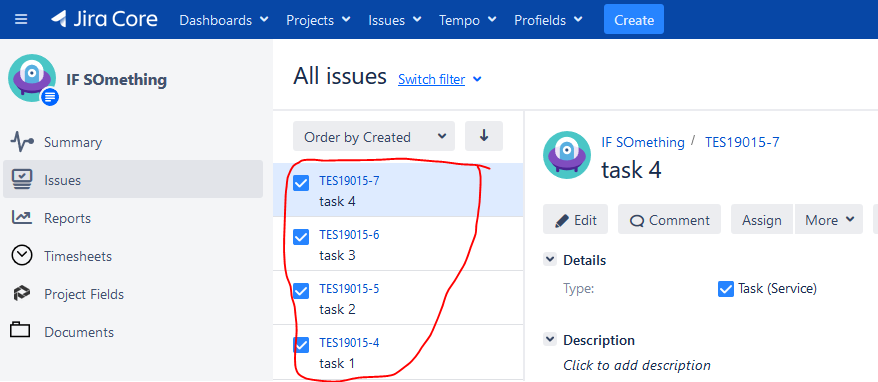The width and height of the screenshot is (878, 382).
Task: Select the task 3 summary text
Action: click(337, 255)
